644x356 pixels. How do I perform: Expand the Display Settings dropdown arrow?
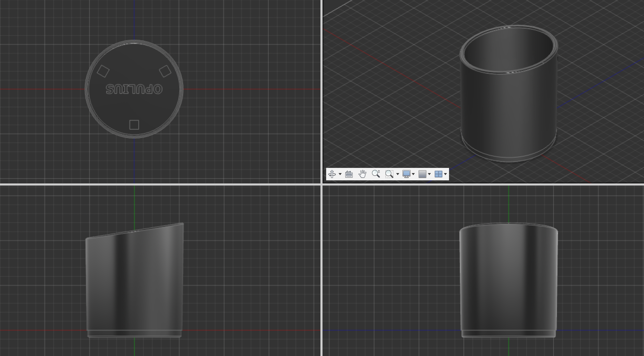pyautogui.click(x=413, y=174)
